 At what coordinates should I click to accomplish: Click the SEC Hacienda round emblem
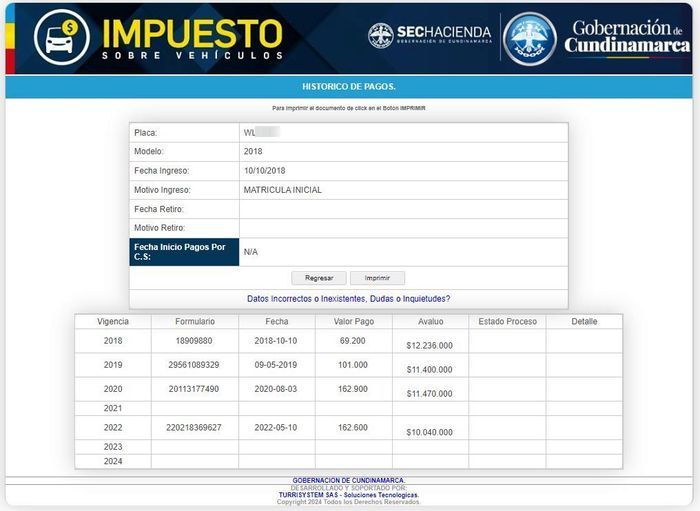point(381,36)
